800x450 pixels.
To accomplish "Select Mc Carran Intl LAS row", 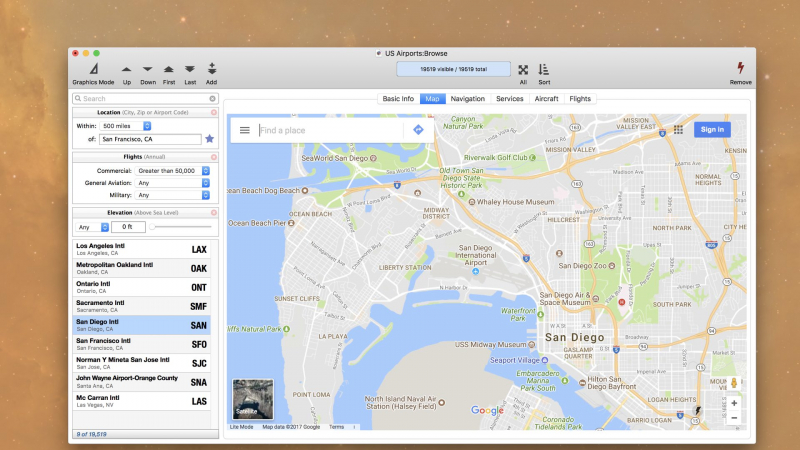I will [x=142, y=401].
